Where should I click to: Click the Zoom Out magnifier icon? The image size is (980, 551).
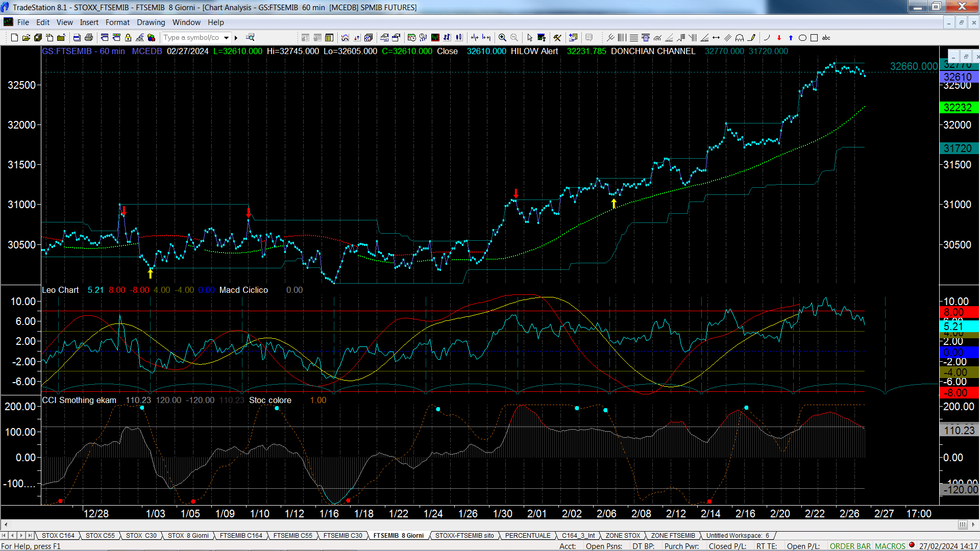tap(514, 38)
